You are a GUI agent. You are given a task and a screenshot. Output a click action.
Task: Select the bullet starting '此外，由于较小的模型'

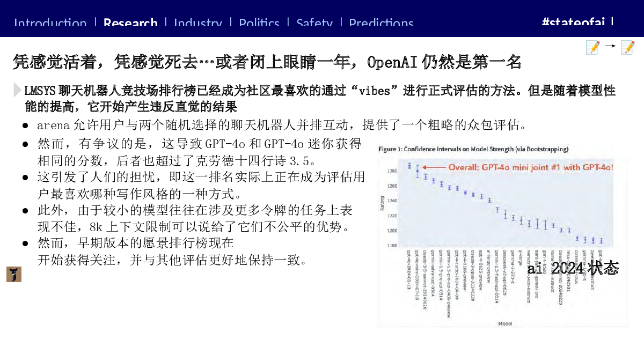click(x=195, y=218)
